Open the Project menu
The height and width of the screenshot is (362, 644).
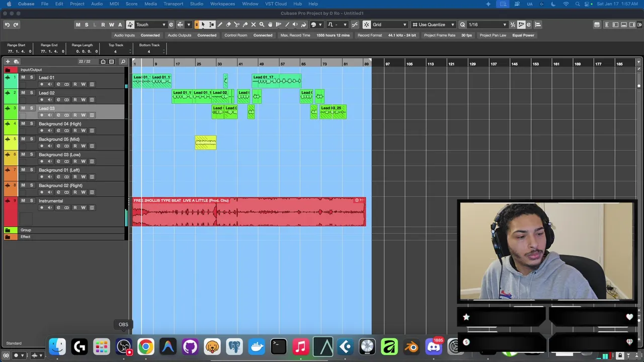77,4
